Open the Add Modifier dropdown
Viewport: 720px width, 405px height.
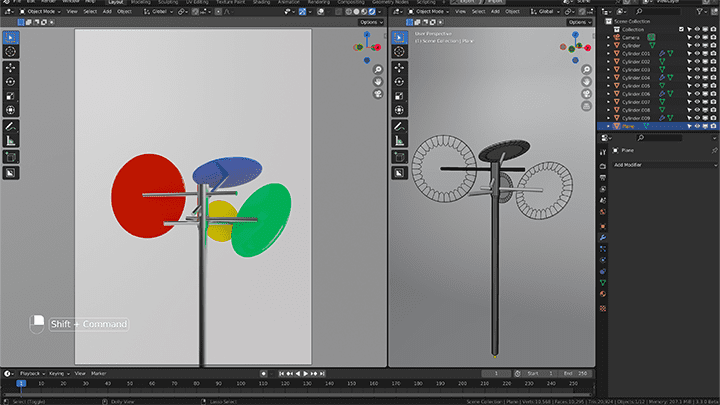pyautogui.click(x=664, y=165)
